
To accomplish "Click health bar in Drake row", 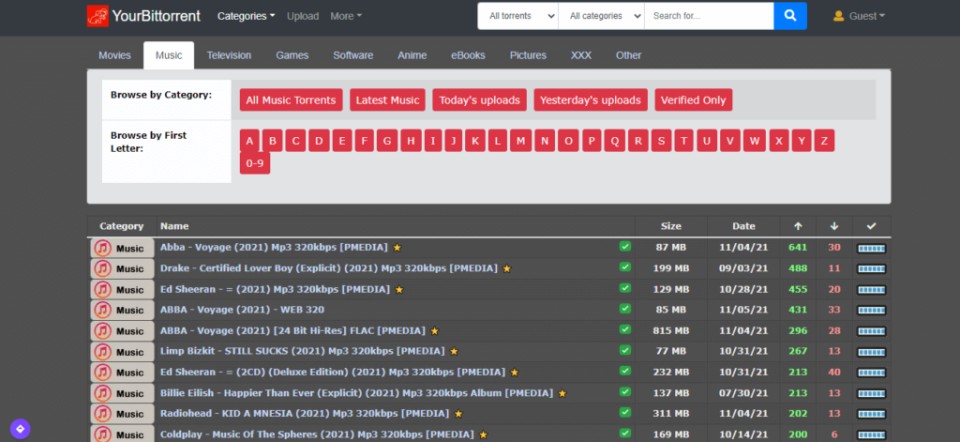I will 871,269.
